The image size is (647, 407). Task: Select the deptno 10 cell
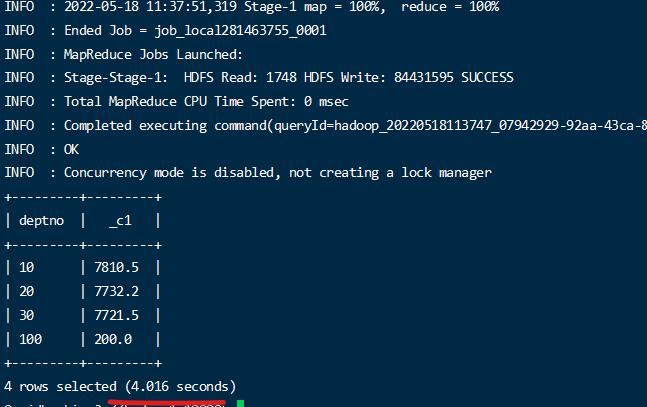tap(26, 267)
